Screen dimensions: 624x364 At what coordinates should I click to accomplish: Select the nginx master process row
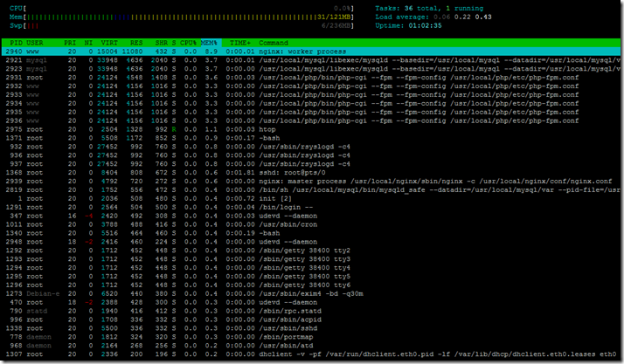311,182
